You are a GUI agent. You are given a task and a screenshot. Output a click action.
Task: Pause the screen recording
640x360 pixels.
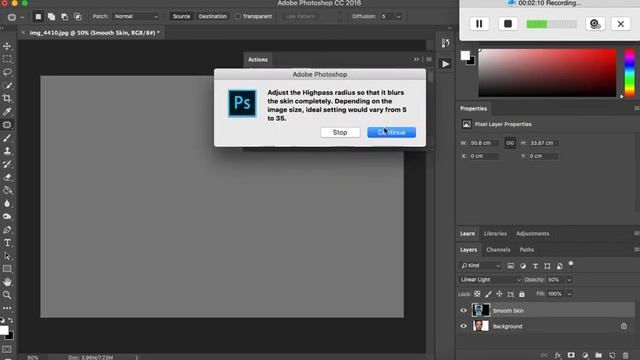(479, 24)
